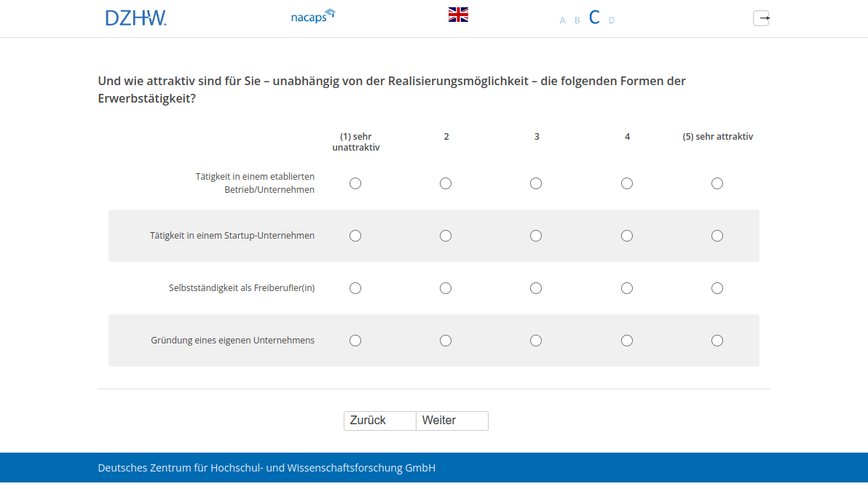Rate Freiberufler(in) self-employment as 2
868x489 pixels.
tap(446, 288)
